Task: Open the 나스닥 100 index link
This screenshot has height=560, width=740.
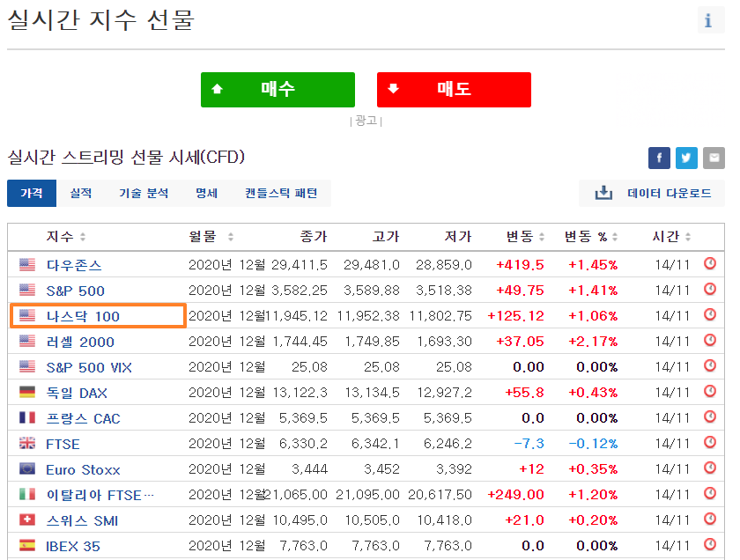Action: [83, 316]
